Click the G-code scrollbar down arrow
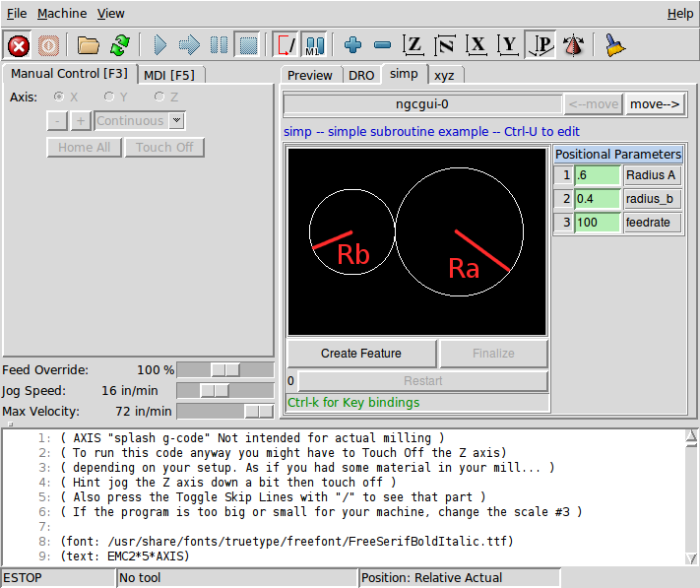The image size is (700, 588). pyautogui.click(x=691, y=558)
